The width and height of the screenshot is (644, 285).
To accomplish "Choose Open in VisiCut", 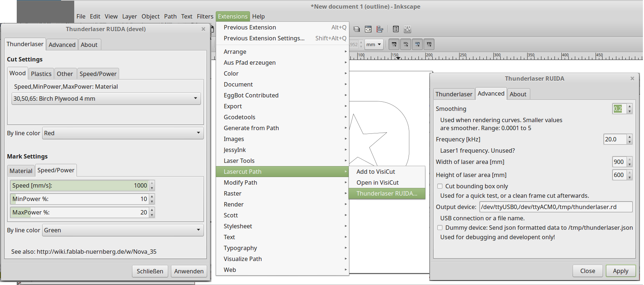I will [387, 182].
